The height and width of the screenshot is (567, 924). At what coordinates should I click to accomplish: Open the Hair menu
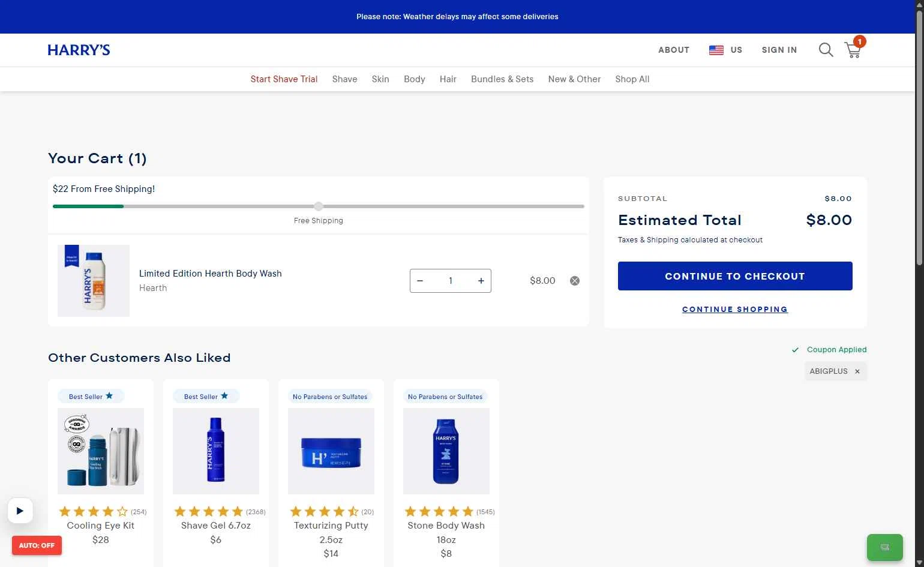448,79
